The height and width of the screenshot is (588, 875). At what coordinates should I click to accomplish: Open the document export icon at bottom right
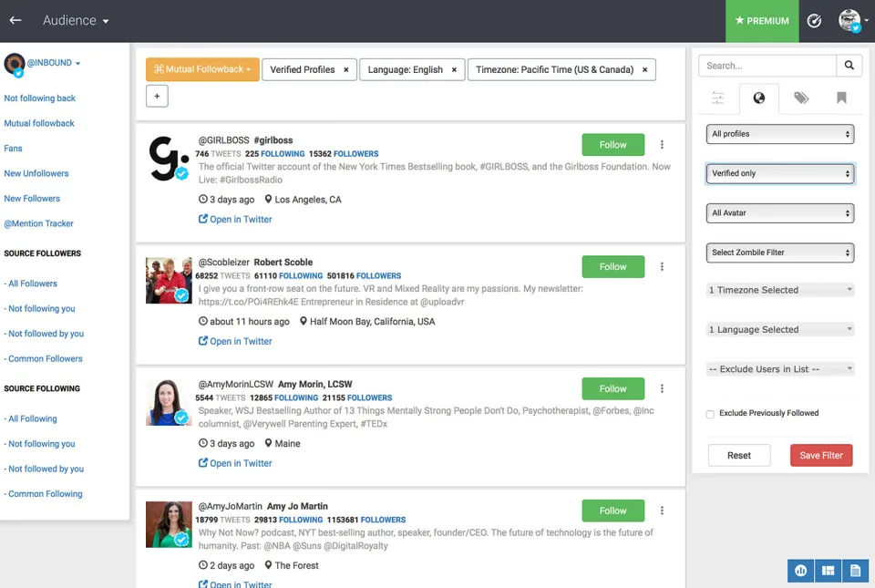[x=856, y=571]
